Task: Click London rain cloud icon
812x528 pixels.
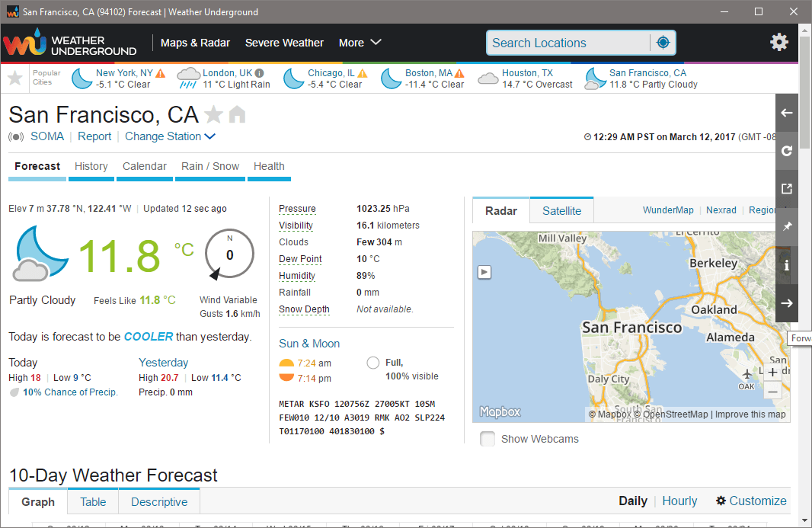Action: tap(188, 78)
